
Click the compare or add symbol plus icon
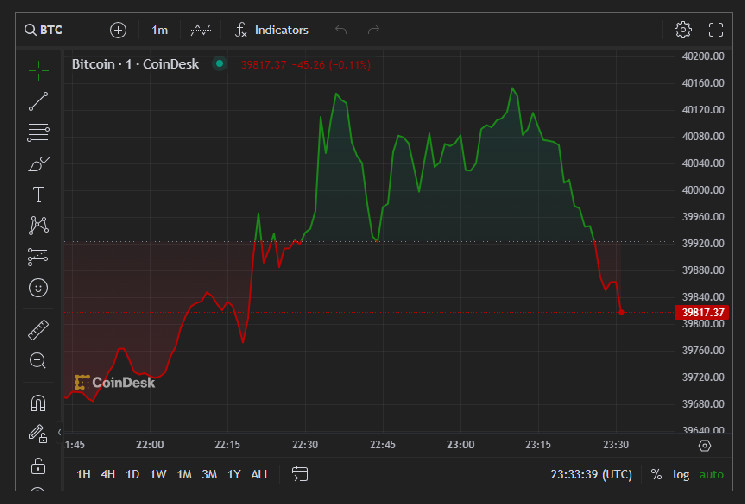[x=118, y=30]
